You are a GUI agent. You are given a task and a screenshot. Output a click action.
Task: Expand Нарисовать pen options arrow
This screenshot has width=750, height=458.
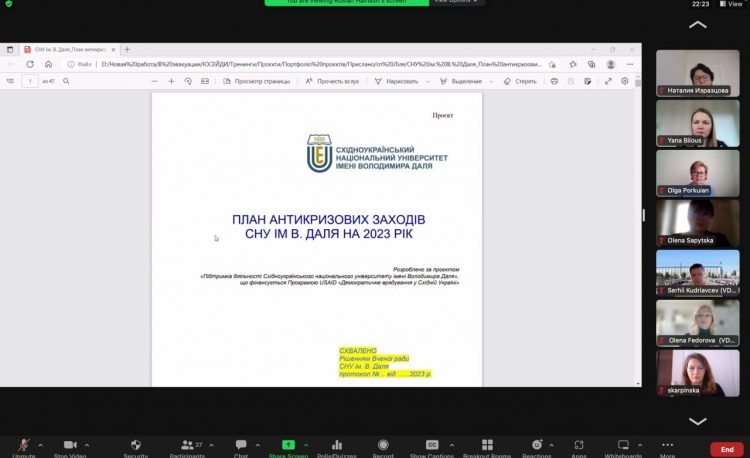pos(428,81)
